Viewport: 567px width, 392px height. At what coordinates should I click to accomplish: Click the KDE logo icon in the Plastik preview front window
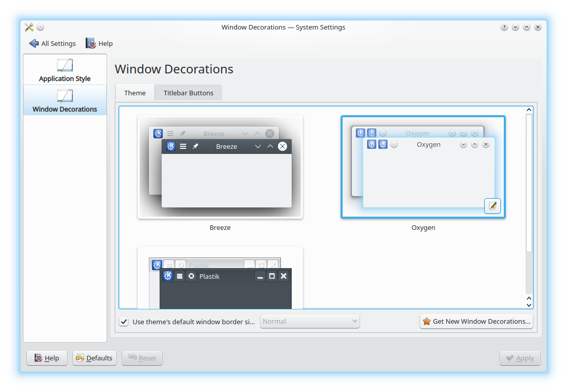coord(168,276)
